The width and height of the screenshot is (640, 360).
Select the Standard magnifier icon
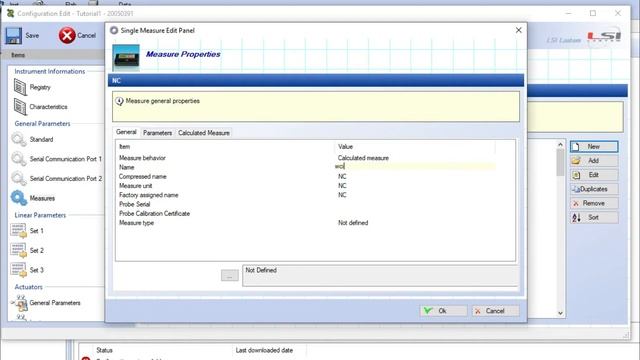tap(19, 139)
